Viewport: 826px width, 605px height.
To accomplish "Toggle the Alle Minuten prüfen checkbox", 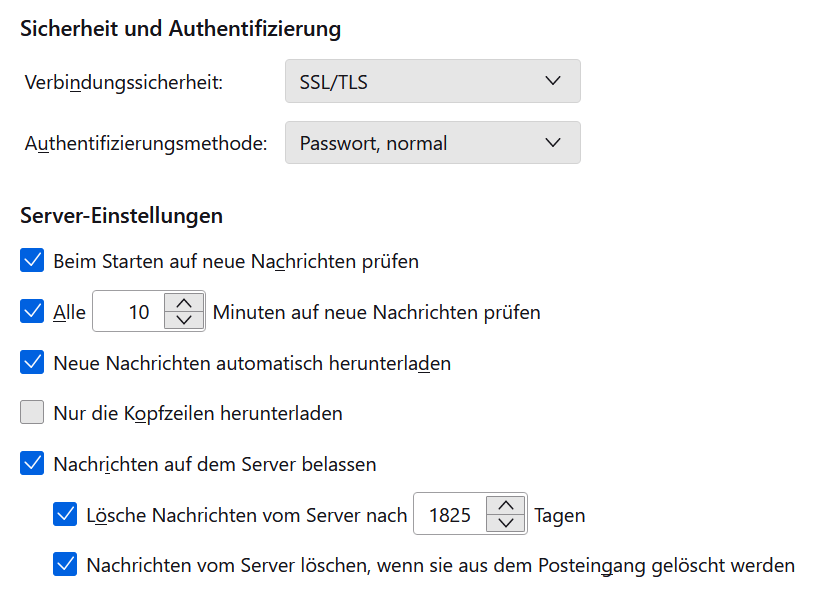I will (33, 312).
